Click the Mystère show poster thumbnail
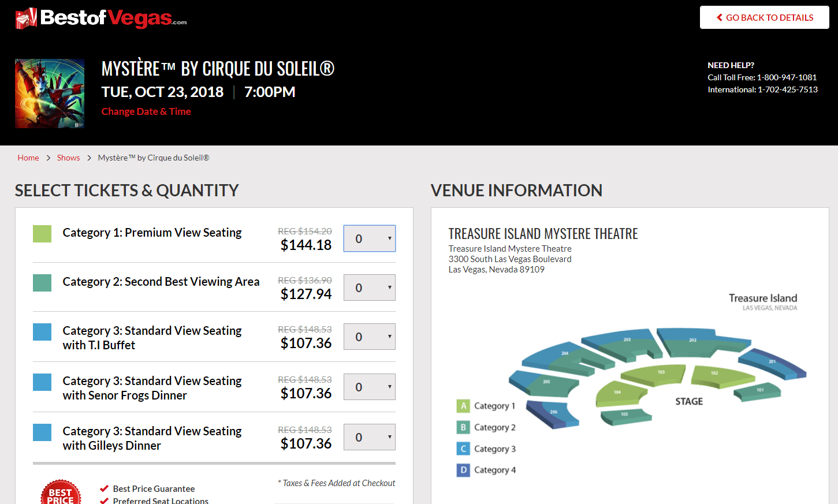 click(50, 94)
